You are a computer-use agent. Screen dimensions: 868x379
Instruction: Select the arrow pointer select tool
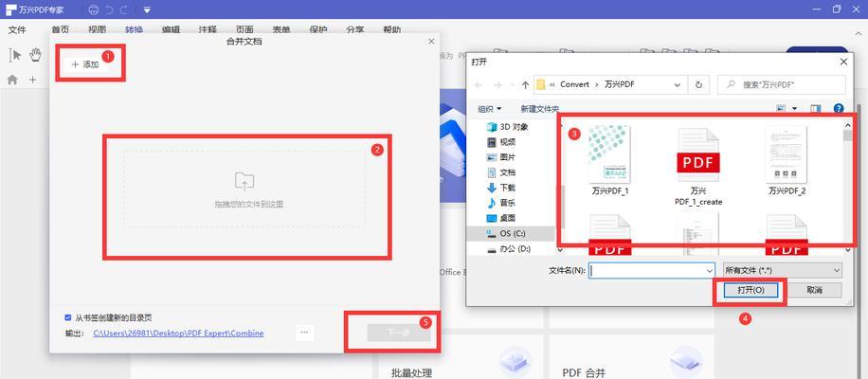click(x=16, y=55)
